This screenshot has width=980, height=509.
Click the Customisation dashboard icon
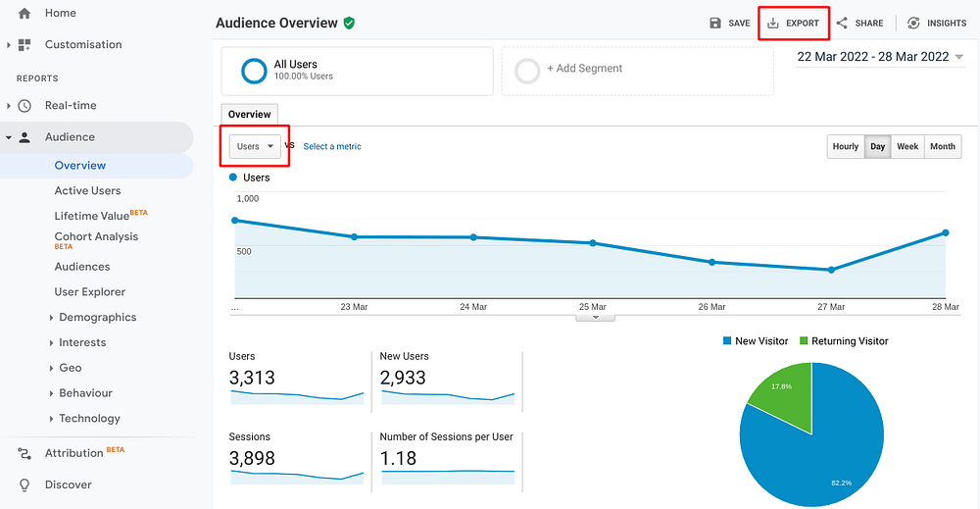[24, 45]
